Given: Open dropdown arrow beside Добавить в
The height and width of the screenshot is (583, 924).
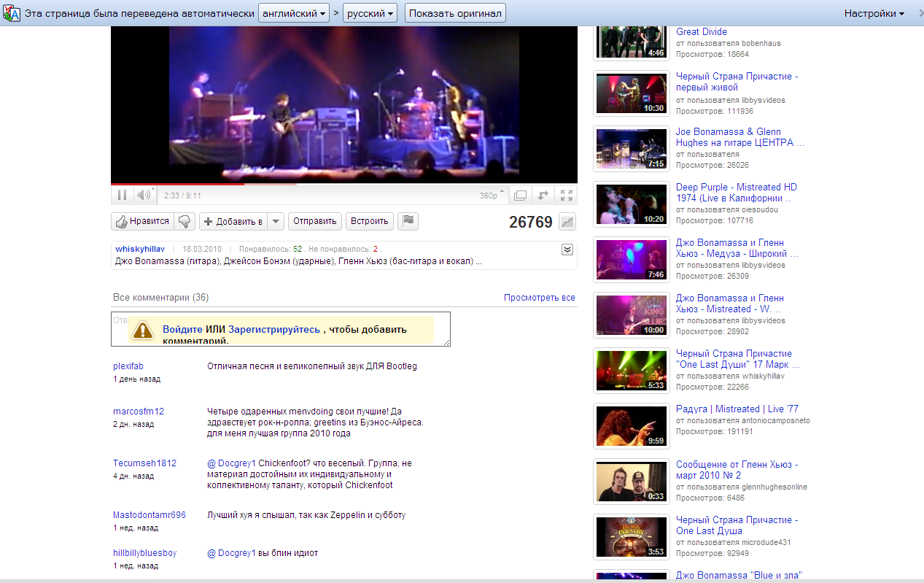Looking at the screenshot, I should 276,221.
